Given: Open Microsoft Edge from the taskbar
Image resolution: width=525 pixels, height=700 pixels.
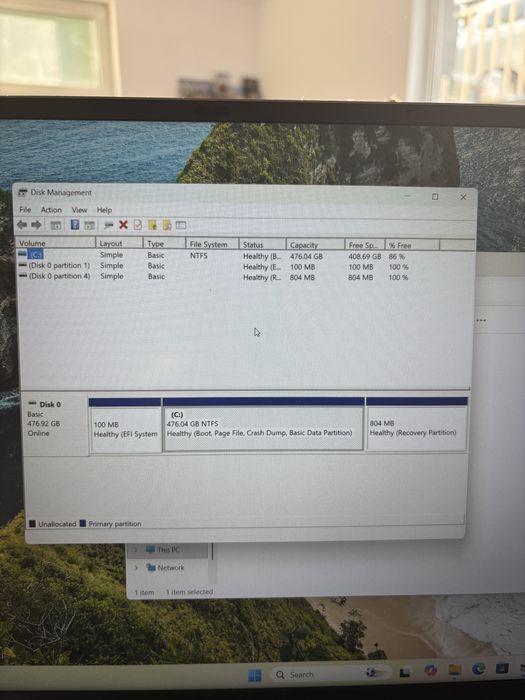Looking at the screenshot, I should coord(479,669).
